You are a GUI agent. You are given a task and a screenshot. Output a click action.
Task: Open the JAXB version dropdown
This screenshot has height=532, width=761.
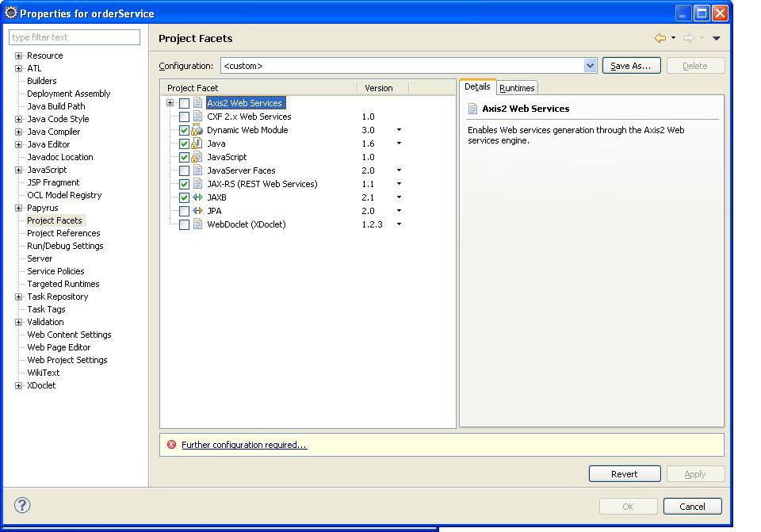click(x=399, y=197)
